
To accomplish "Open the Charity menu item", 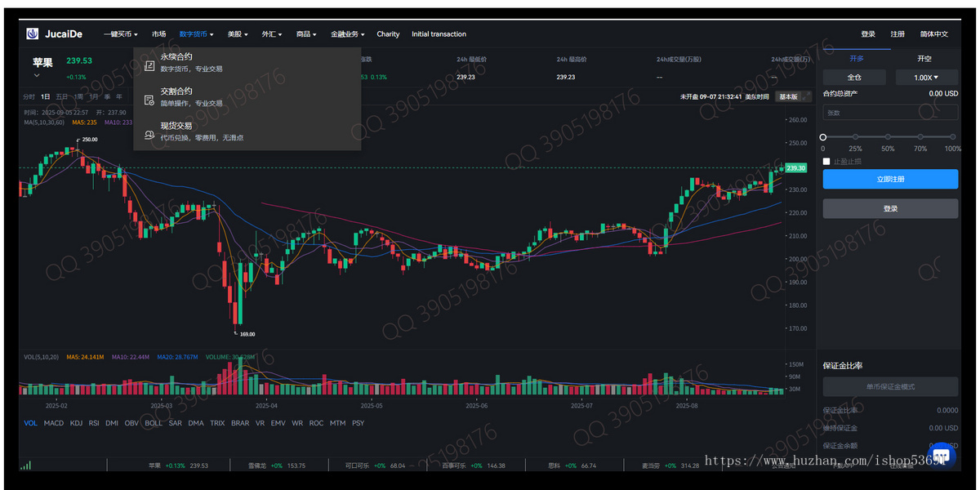I will (x=388, y=34).
